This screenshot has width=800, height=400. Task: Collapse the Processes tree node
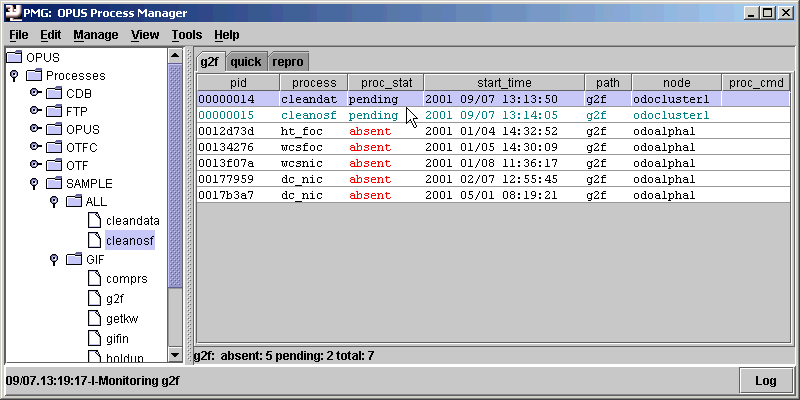(14, 75)
